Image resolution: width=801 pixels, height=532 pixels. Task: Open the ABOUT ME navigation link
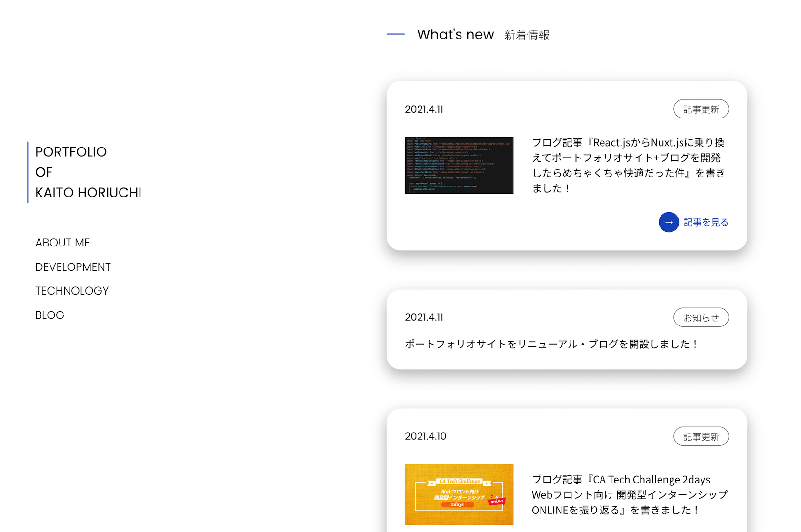coord(62,243)
